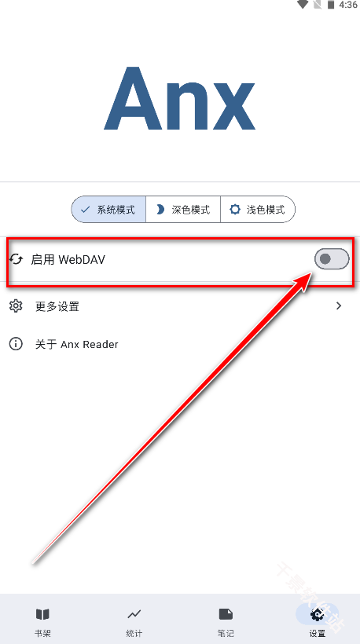Switch to the 统计 tab label
The image size is (360, 644).
(134, 633)
